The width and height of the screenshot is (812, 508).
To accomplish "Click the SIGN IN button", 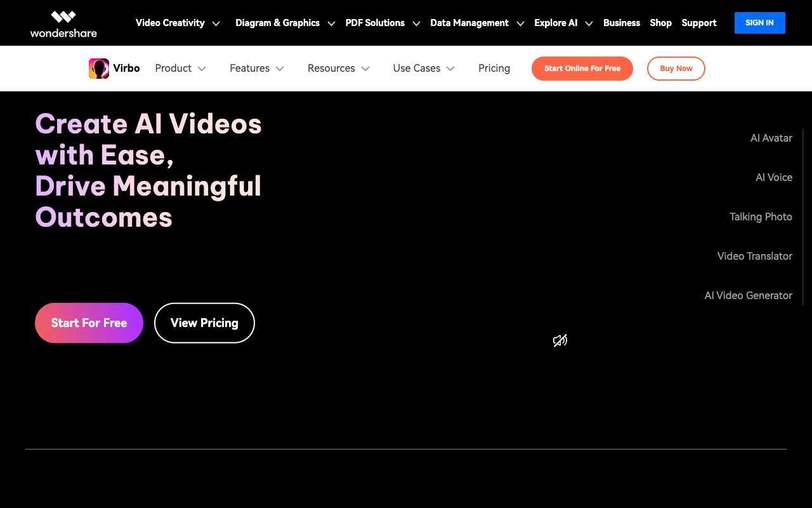I will click(x=760, y=23).
